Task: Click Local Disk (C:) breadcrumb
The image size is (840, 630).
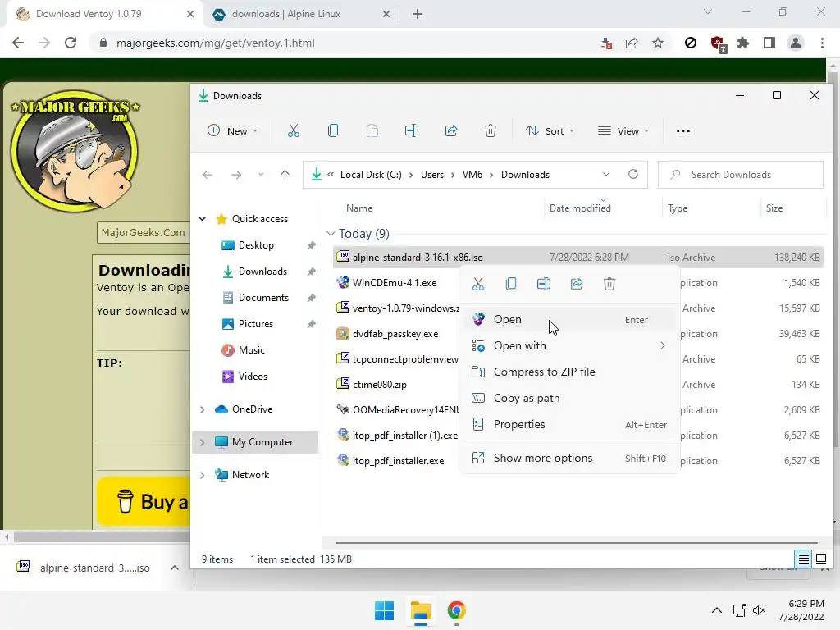Action: (371, 175)
